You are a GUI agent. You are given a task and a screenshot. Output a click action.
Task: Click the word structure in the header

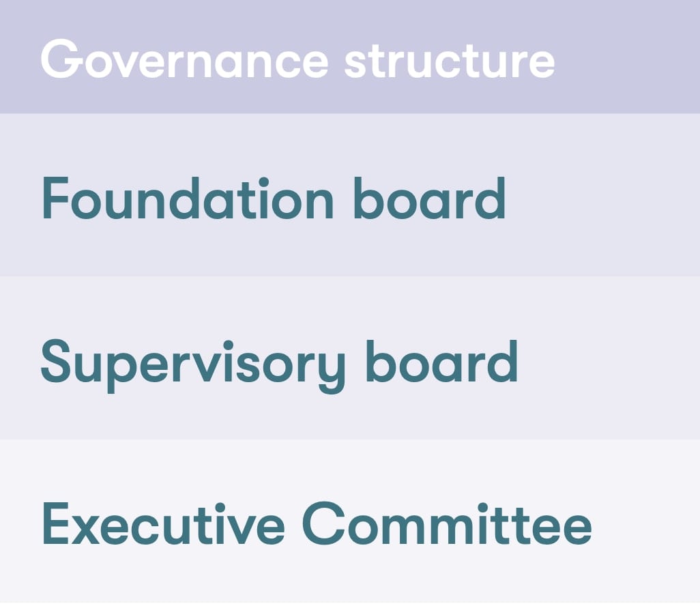click(x=450, y=60)
